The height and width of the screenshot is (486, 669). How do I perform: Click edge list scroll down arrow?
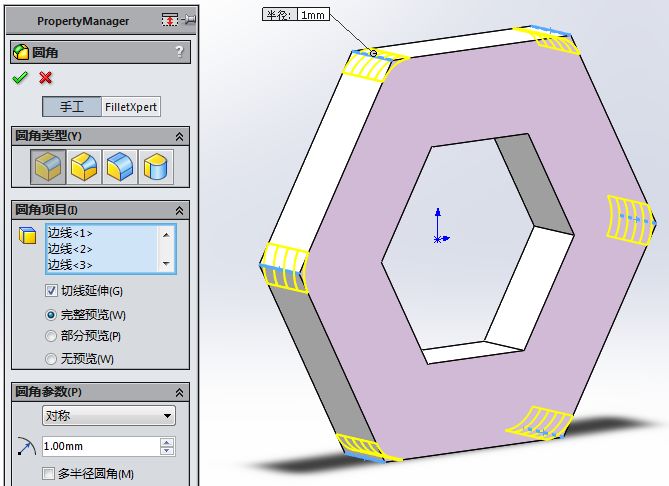pos(166,264)
